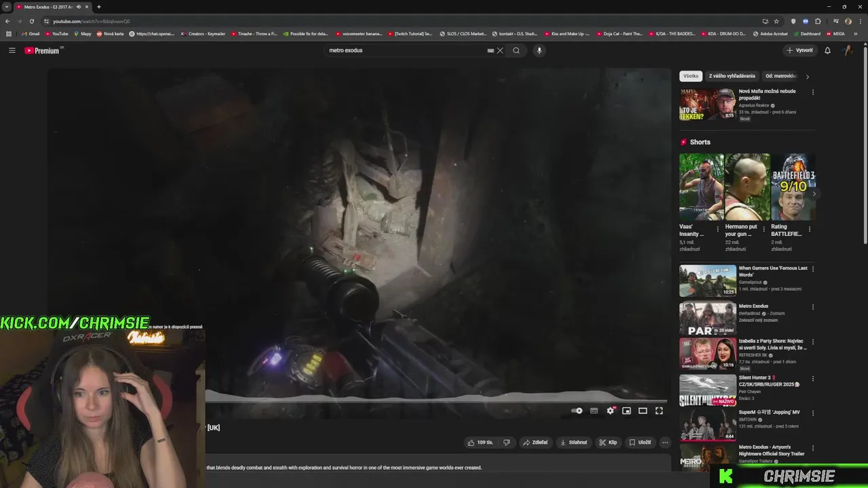Run search with the magnifier button
868x488 pixels.
click(516, 50)
